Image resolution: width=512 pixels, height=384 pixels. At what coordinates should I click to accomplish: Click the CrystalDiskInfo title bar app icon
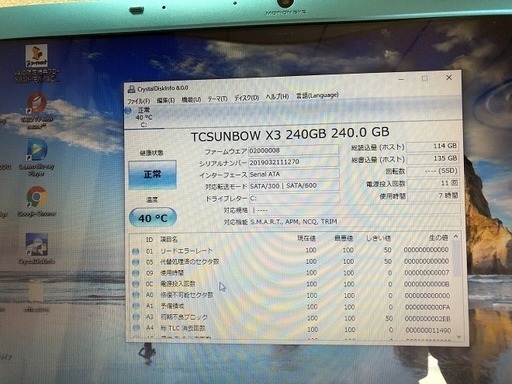click(x=131, y=89)
